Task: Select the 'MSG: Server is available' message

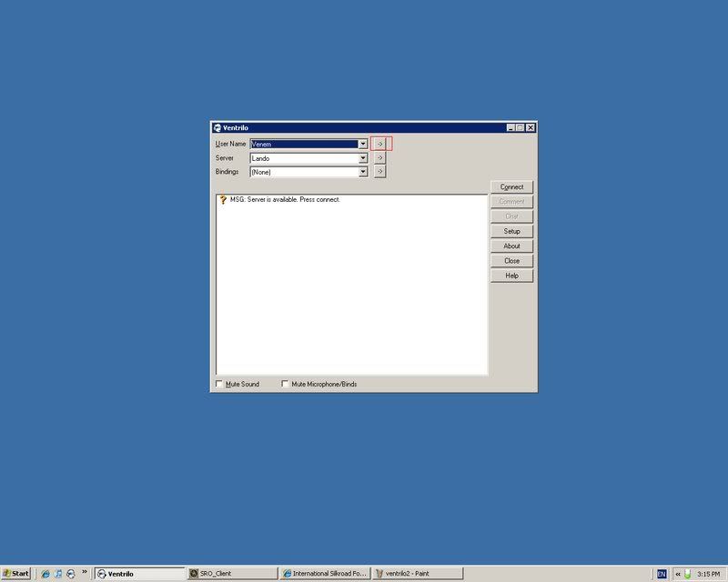Action: point(285,199)
